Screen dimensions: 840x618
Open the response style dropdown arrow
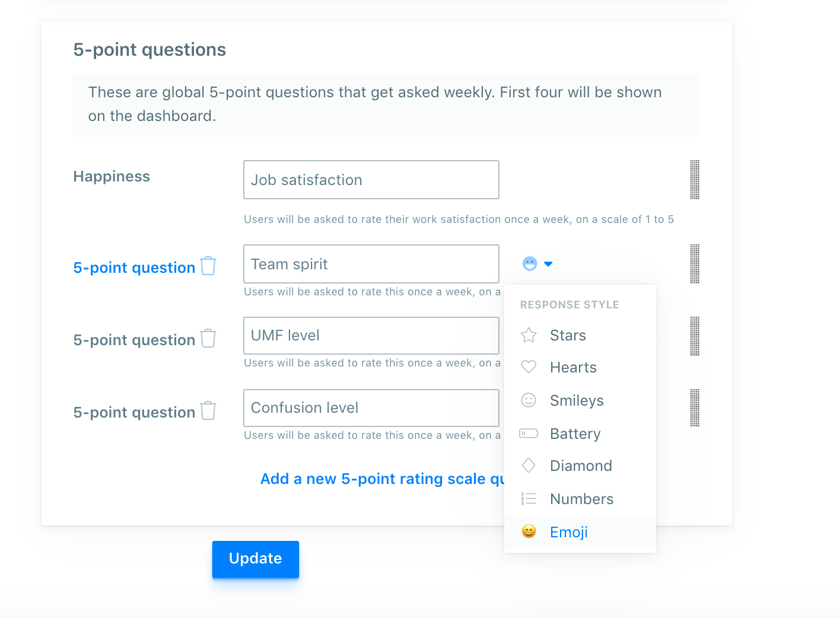548,264
